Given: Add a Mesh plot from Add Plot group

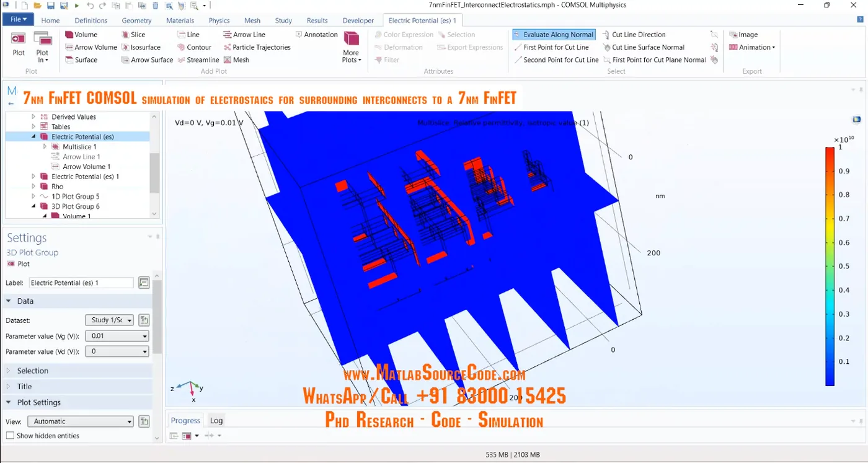Looking at the screenshot, I should (x=236, y=60).
